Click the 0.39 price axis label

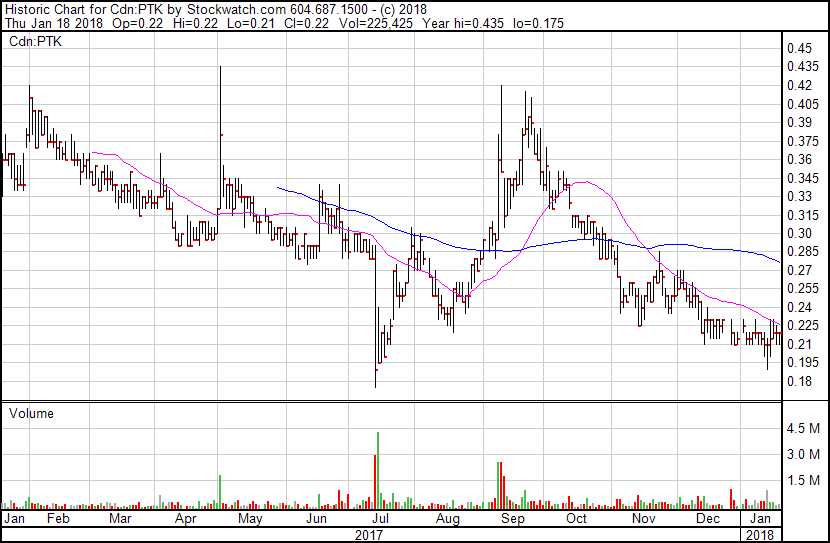799,122
